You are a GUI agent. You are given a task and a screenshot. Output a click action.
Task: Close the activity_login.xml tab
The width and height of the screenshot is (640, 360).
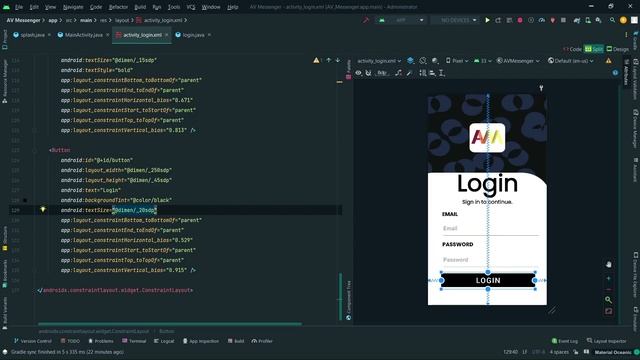coord(167,35)
